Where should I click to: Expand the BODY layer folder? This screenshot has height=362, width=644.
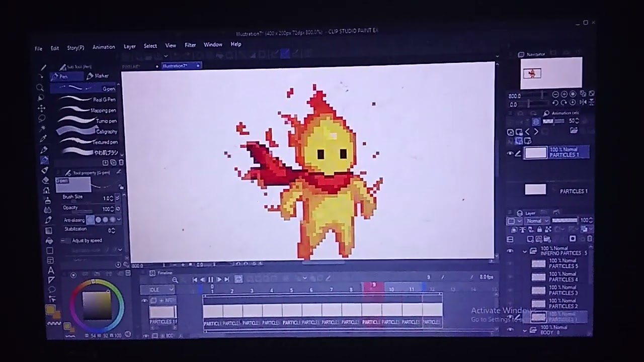[x=525, y=331]
